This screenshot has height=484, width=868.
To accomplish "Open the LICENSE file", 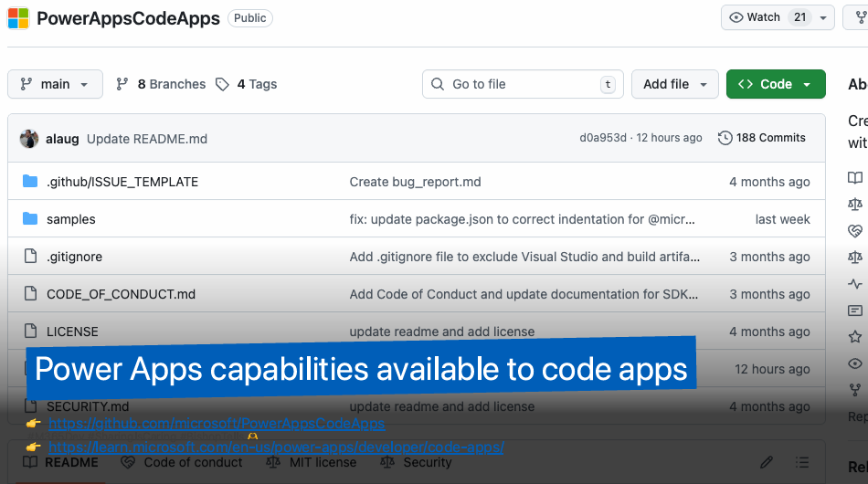I will pos(72,331).
